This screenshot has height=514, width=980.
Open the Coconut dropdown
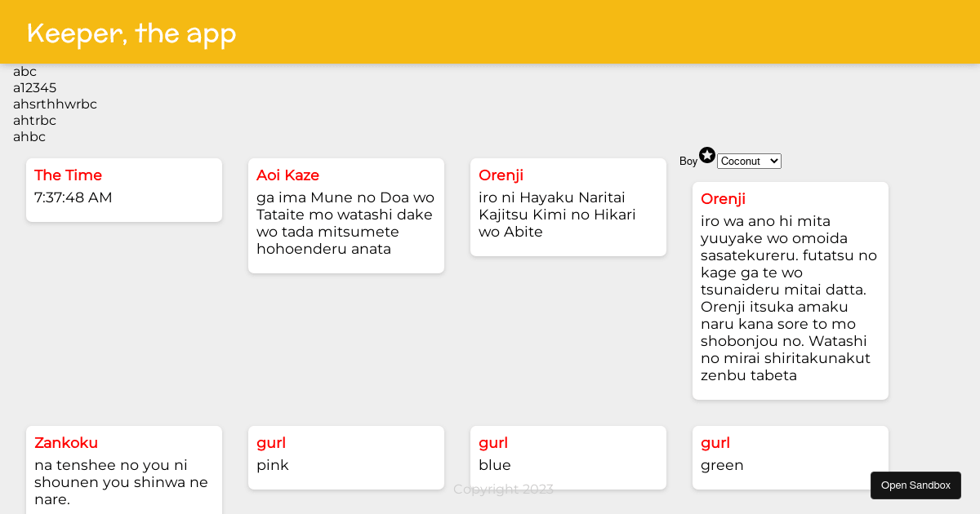click(749, 161)
